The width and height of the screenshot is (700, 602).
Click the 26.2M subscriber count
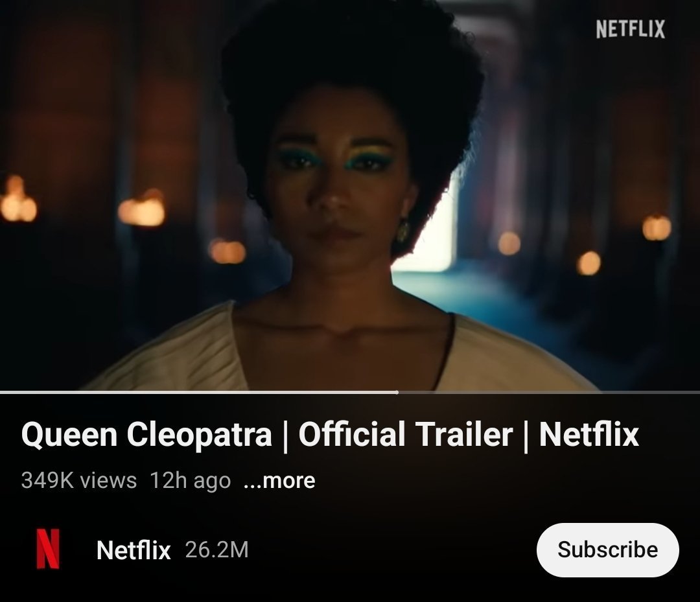coord(216,550)
